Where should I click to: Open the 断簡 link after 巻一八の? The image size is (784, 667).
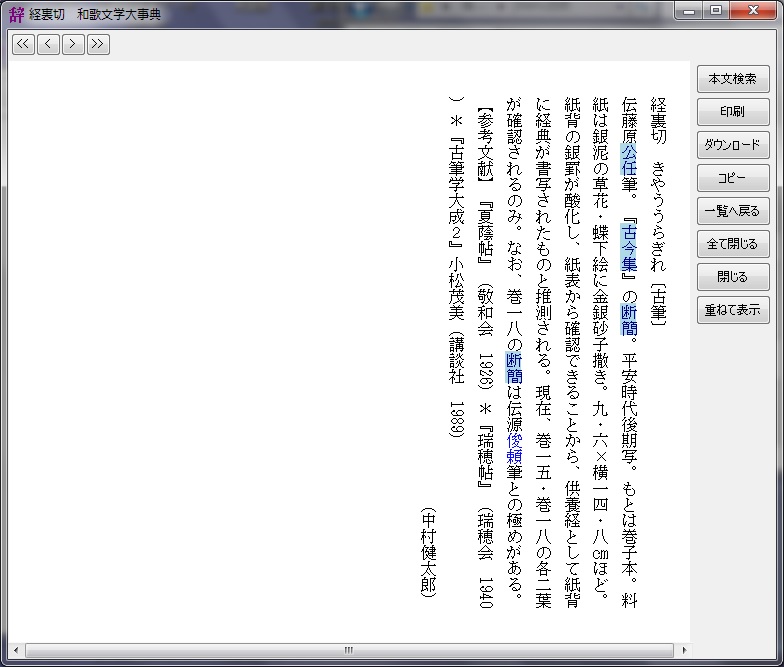(x=514, y=368)
